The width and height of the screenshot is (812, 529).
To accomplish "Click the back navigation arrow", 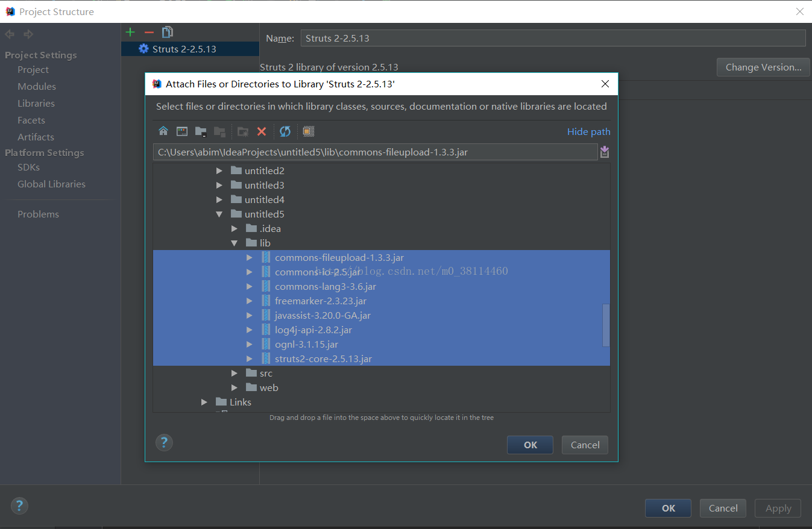I will point(10,34).
